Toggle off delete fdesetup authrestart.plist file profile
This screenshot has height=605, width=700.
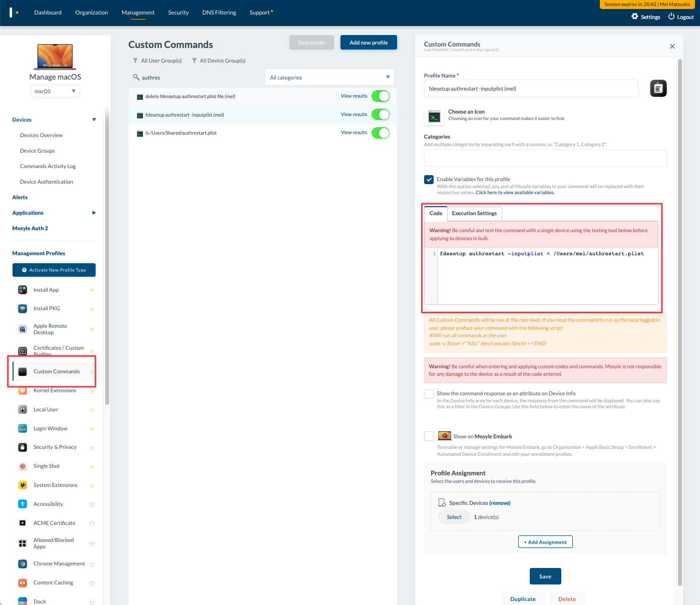coord(381,96)
